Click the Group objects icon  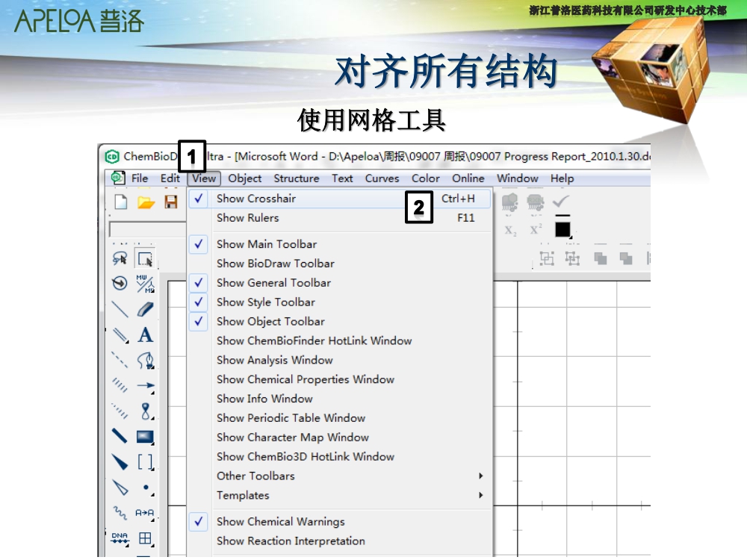547,258
